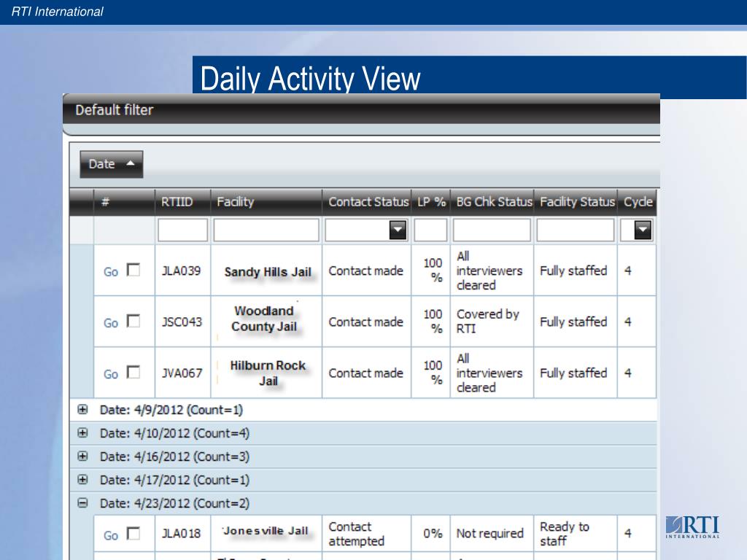
Task: Collapse the Date 4/23/2012 group
Action: (83, 503)
